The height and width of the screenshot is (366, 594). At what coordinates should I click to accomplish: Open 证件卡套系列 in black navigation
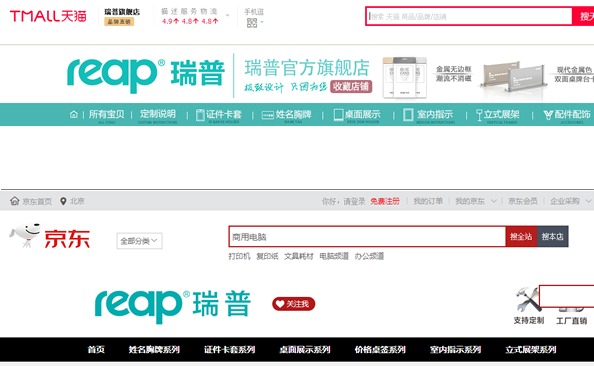pyautogui.click(x=230, y=349)
